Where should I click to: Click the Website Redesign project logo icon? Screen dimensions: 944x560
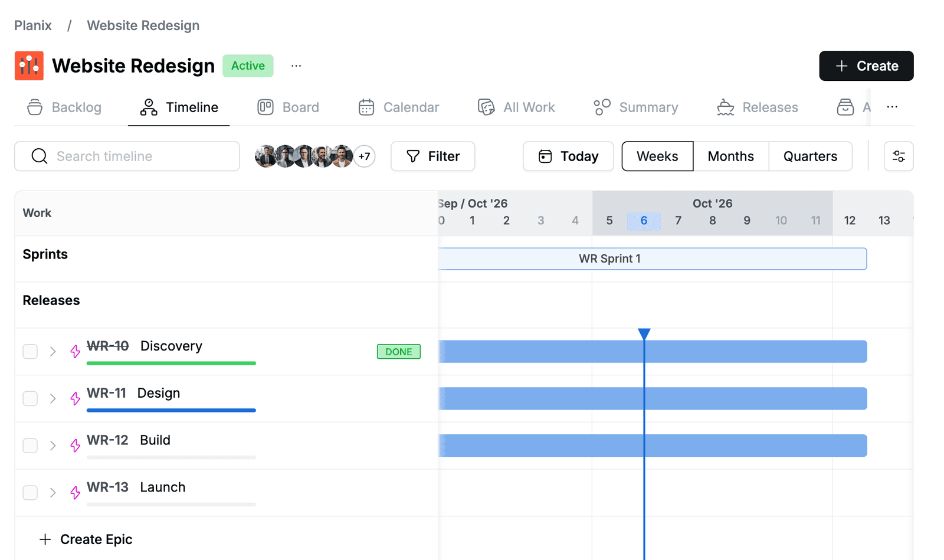tap(29, 66)
